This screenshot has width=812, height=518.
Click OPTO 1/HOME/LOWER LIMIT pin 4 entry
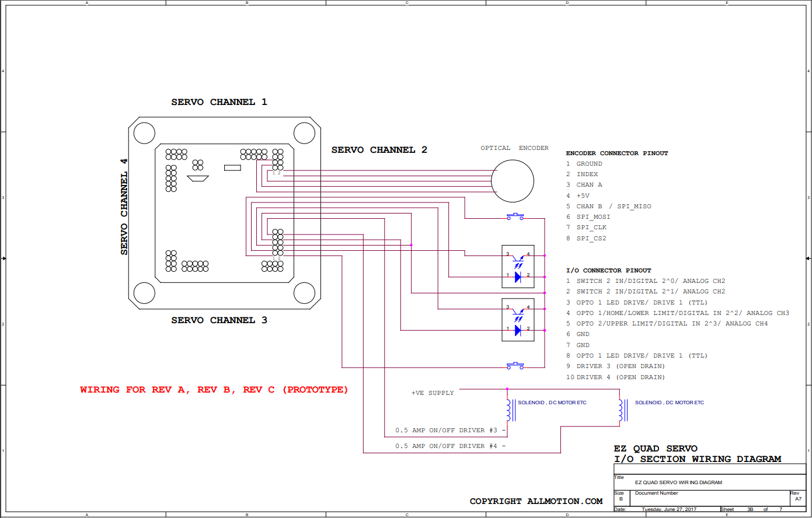tap(677, 313)
